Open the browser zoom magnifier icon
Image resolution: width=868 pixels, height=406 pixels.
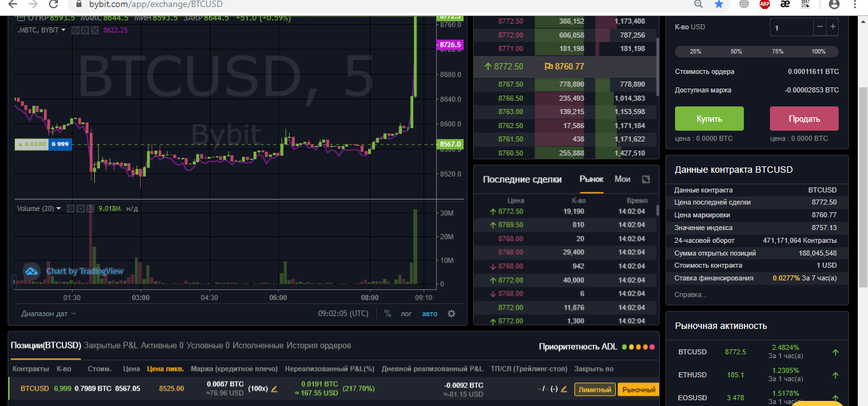pos(699,4)
